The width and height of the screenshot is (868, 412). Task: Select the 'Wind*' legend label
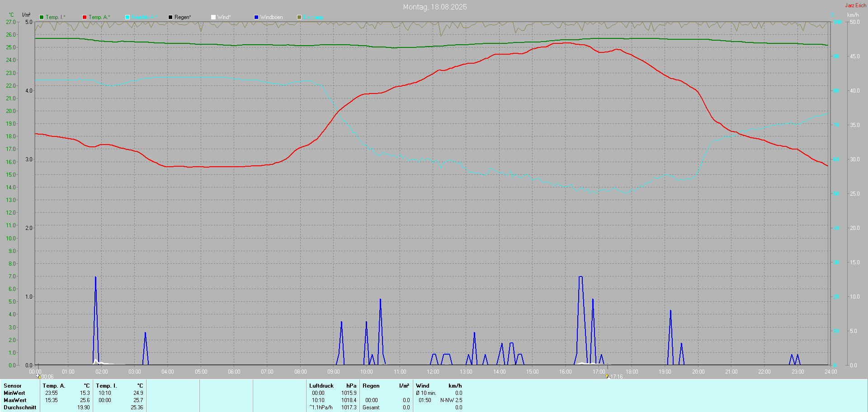pyautogui.click(x=224, y=17)
